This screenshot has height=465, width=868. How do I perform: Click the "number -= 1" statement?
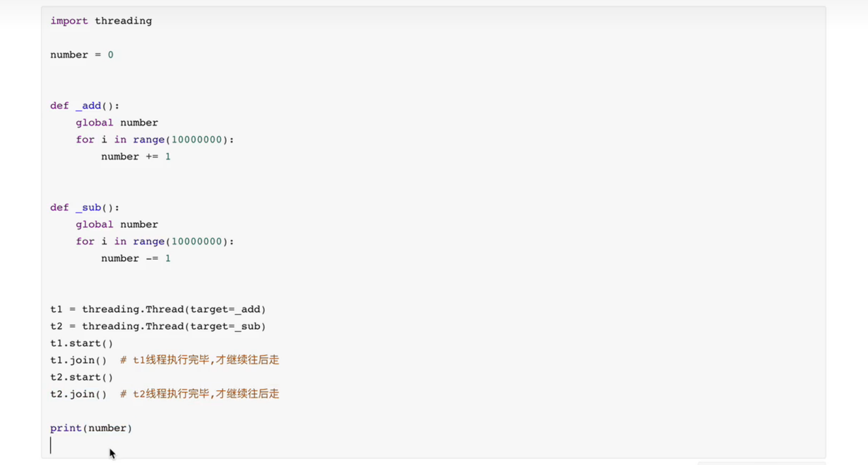(x=136, y=258)
